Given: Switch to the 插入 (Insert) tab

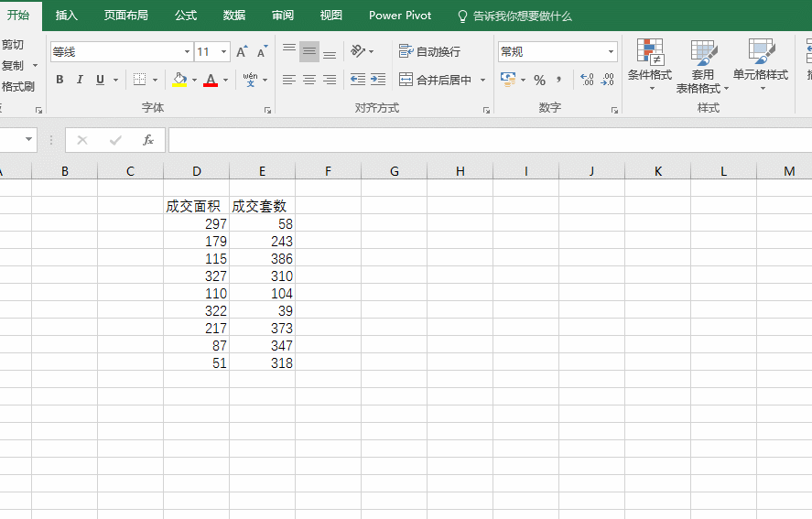Looking at the screenshot, I should (x=67, y=16).
